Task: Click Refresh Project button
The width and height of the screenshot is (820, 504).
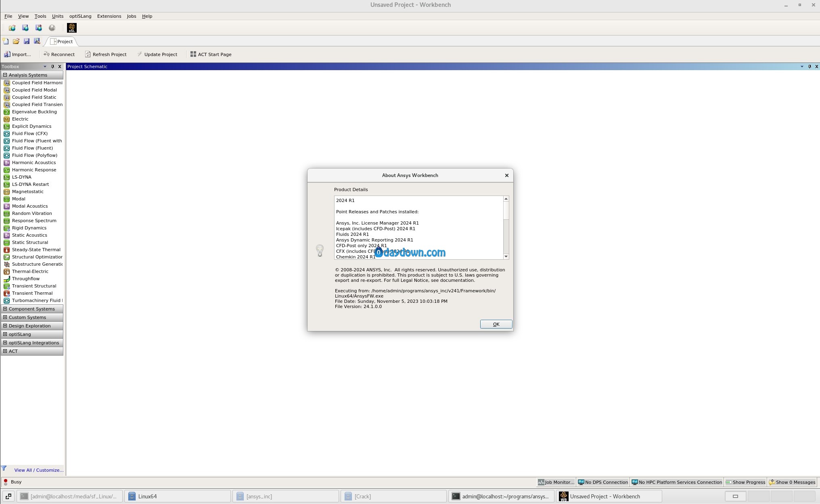Action: [106, 54]
